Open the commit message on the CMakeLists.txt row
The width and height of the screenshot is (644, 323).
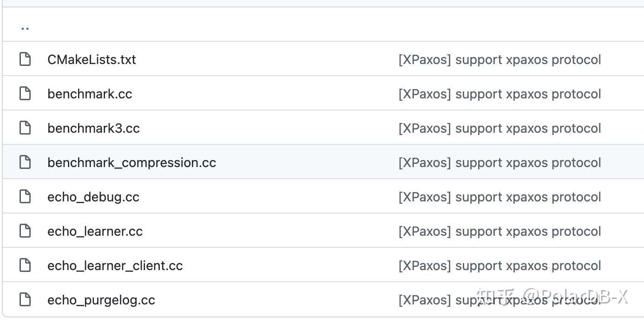point(500,60)
